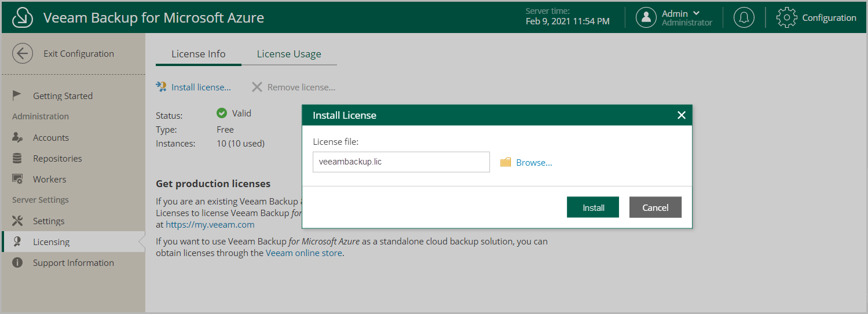Click the License file input field
868x314 pixels.
pyautogui.click(x=401, y=162)
